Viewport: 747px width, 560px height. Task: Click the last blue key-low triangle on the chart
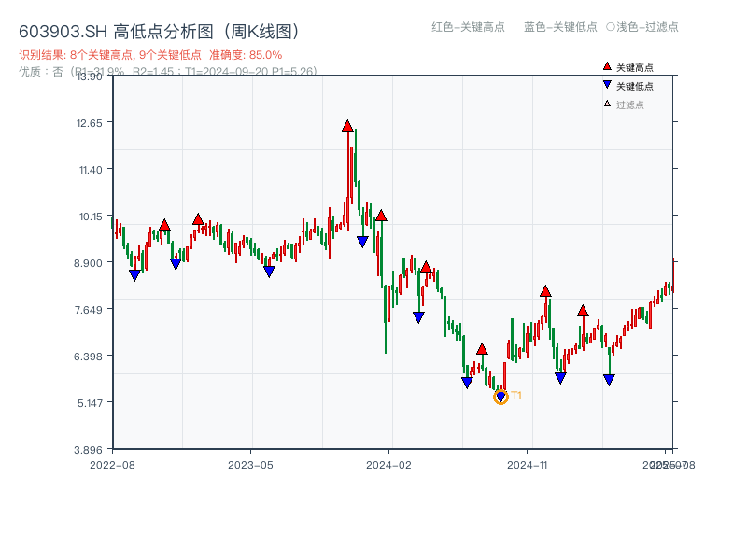[x=609, y=380]
